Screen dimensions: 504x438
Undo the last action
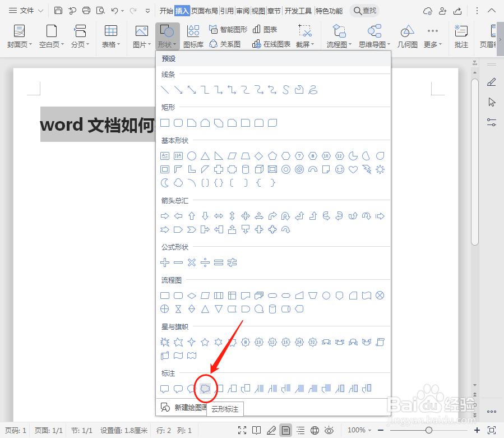(x=114, y=11)
